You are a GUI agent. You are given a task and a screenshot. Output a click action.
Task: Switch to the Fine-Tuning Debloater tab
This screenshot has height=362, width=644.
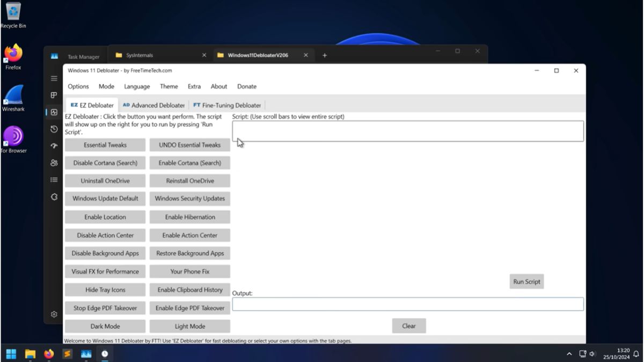point(227,105)
